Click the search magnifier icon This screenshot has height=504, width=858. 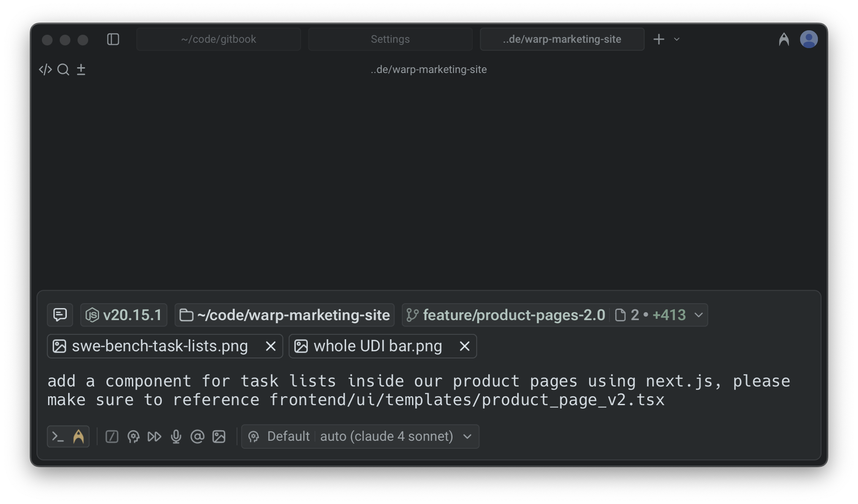tap(63, 69)
